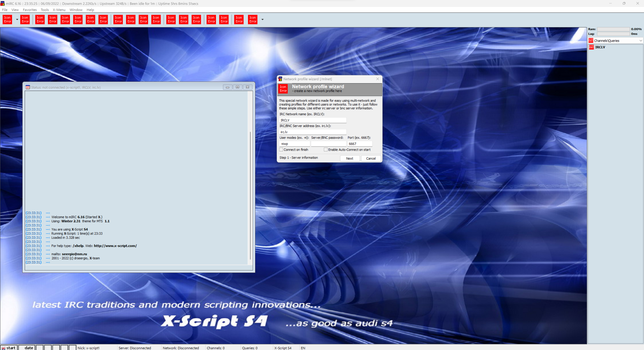This screenshot has width=644, height=350.
Task: Click the last toolbar icon before the end arrow
Action: tap(252, 19)
